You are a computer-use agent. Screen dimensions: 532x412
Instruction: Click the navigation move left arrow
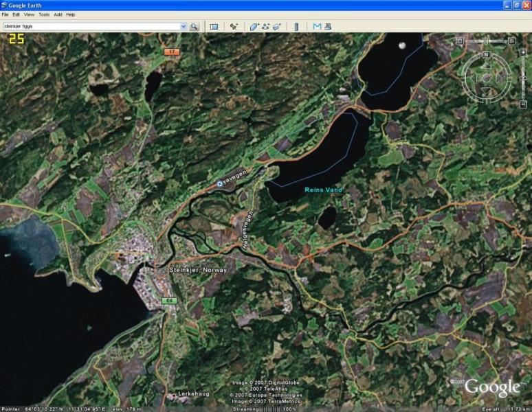click(474, 78)
